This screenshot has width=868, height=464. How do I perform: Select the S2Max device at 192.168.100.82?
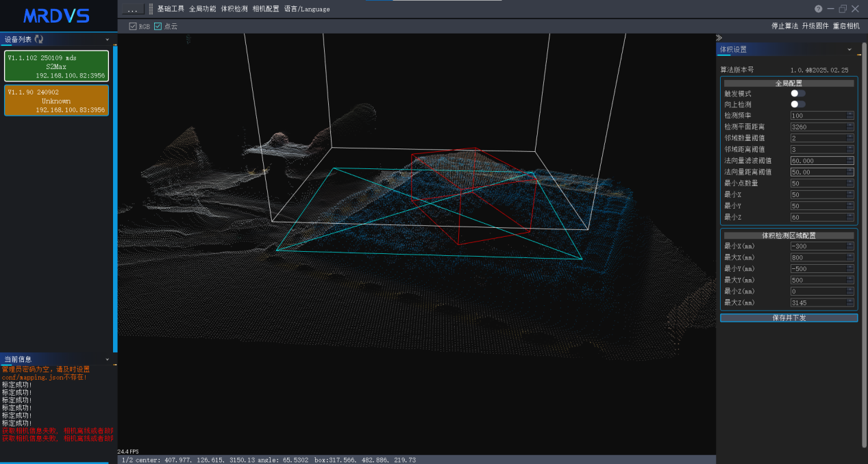[x=56, y=66]
